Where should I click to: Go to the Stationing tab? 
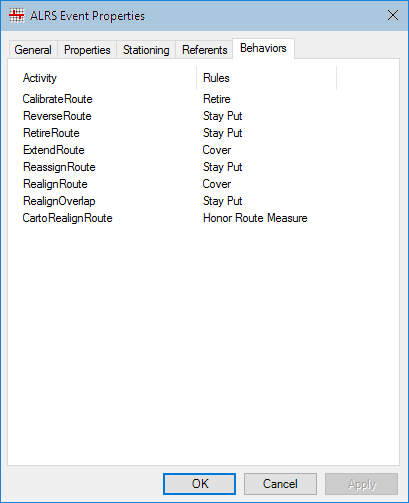click(146, 50)
